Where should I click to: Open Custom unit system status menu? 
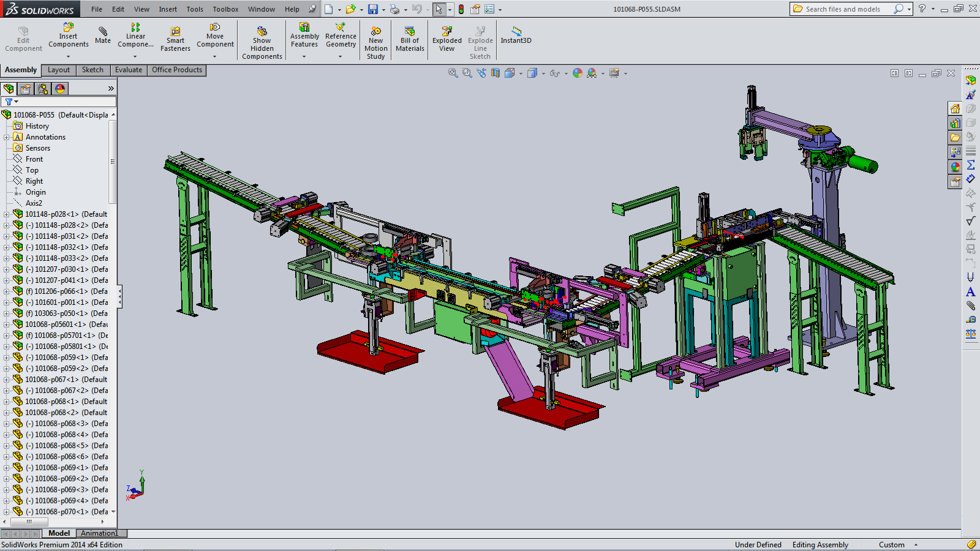pyautogui.click(x=898, y=545)
